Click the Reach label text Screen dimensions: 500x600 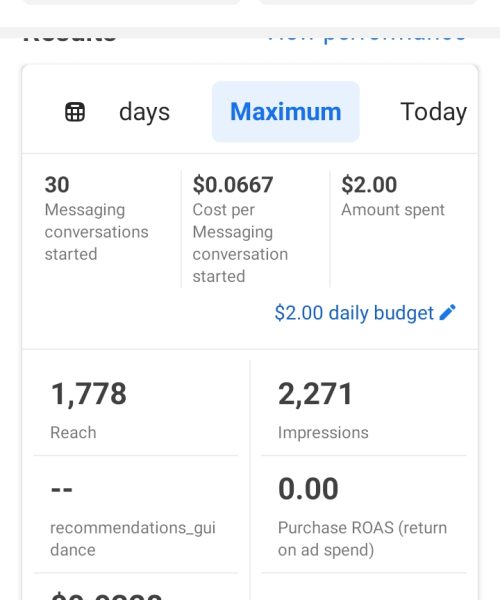click(x=73, y=433)
